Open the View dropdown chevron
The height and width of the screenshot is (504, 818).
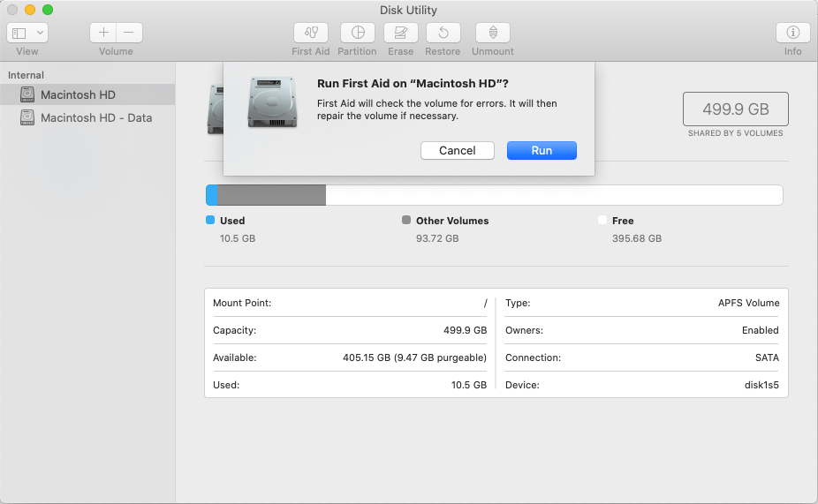pyautogui.click(x=40, y=33)
